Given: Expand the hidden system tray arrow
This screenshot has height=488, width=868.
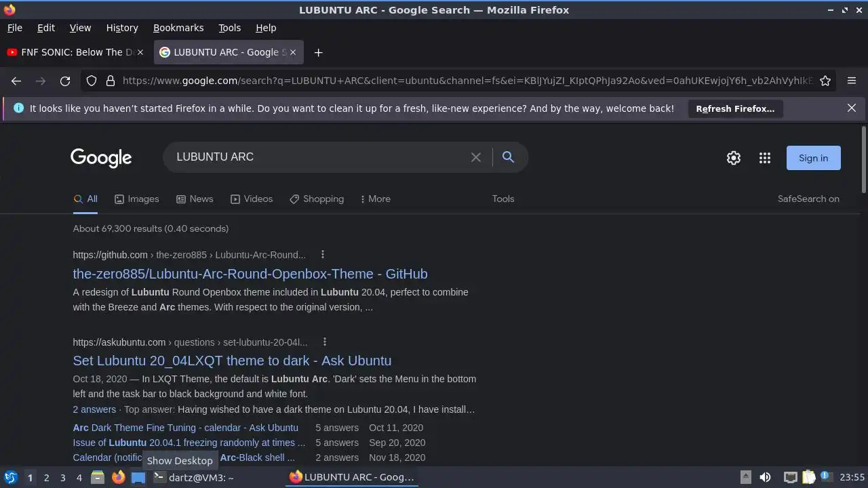Looking at the screenshot, I should [745, 477].
